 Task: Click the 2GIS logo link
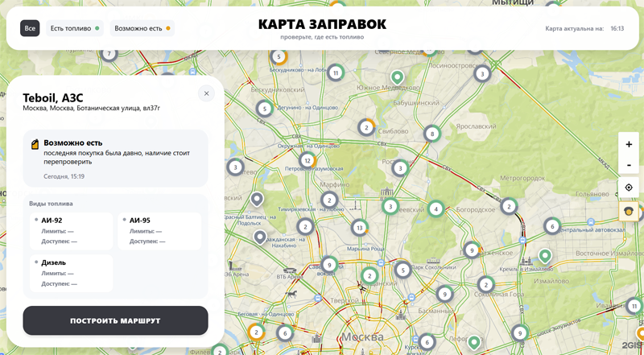coord(633,345)
